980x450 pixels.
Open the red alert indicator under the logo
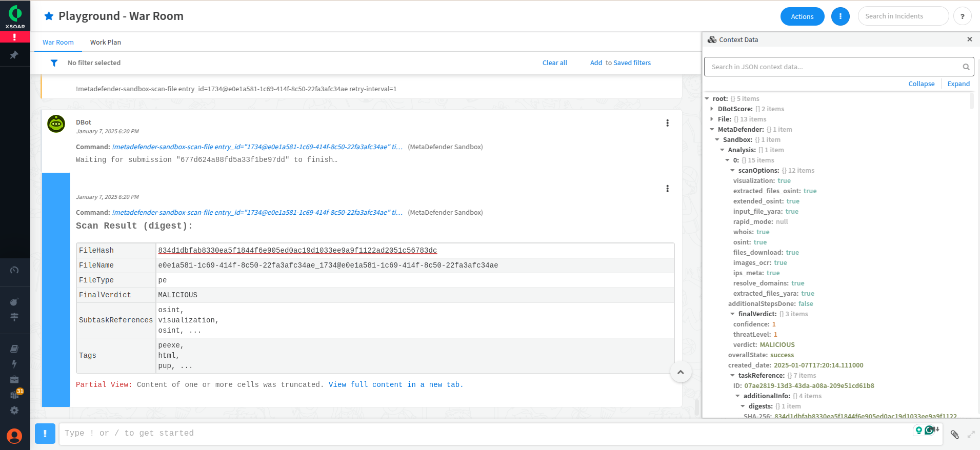15,37
